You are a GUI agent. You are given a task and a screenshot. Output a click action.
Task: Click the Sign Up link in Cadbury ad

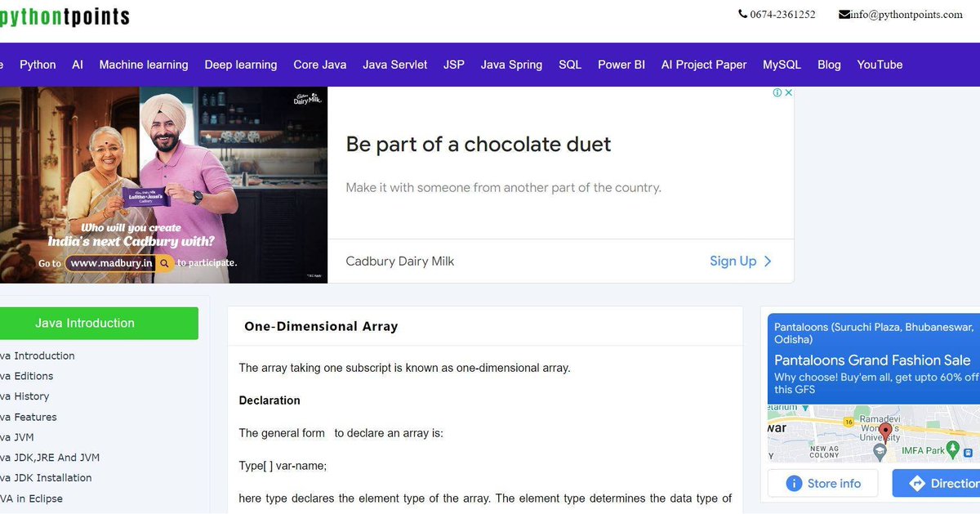pyautogui.click(x=733, y=261)
